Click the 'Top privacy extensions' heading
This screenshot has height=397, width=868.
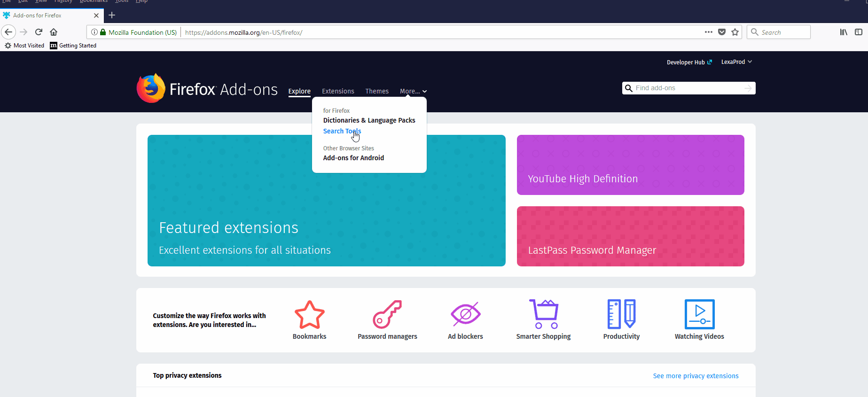tap(187, 375)
